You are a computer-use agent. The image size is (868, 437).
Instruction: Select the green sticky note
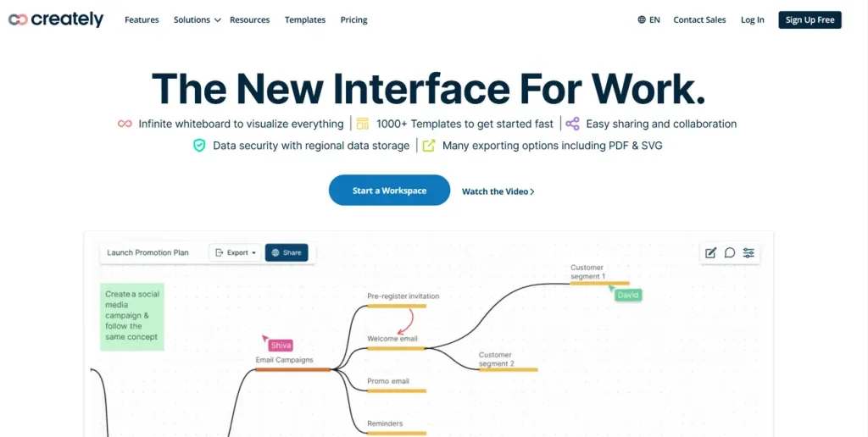[131, 317]
